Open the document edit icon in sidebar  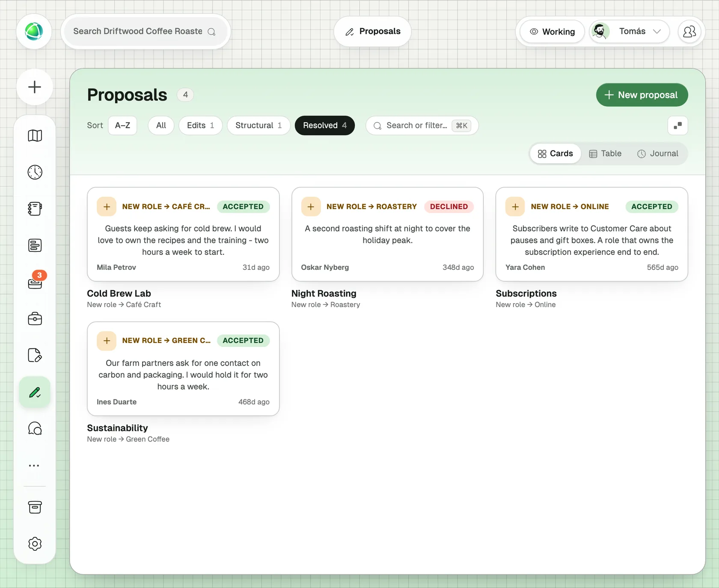point(35,355)
